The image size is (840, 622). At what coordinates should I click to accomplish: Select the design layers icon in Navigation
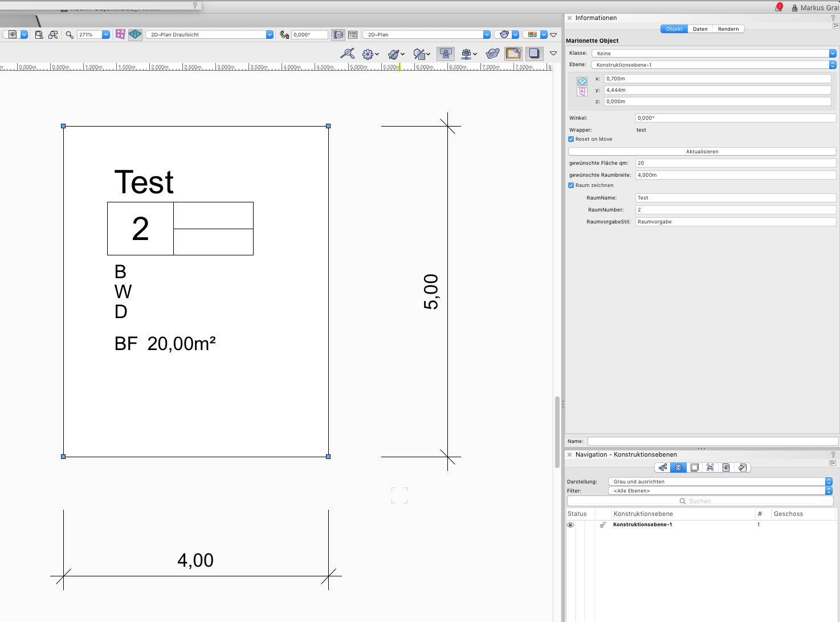[678, 467]
